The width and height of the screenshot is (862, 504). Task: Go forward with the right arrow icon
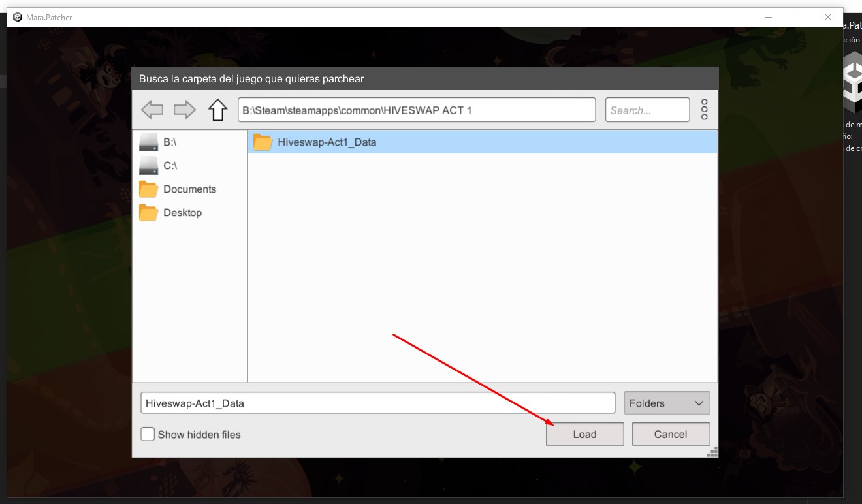[185, 110]
